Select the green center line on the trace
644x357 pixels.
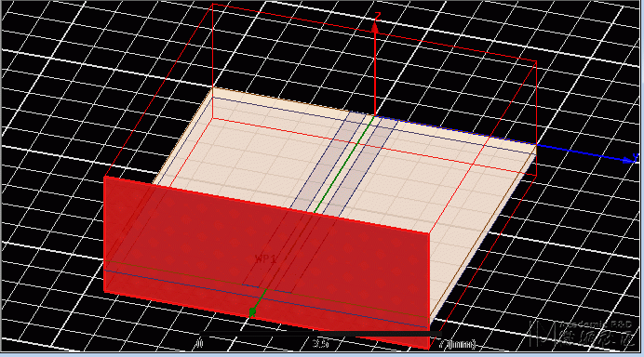(x=344, y=165)
